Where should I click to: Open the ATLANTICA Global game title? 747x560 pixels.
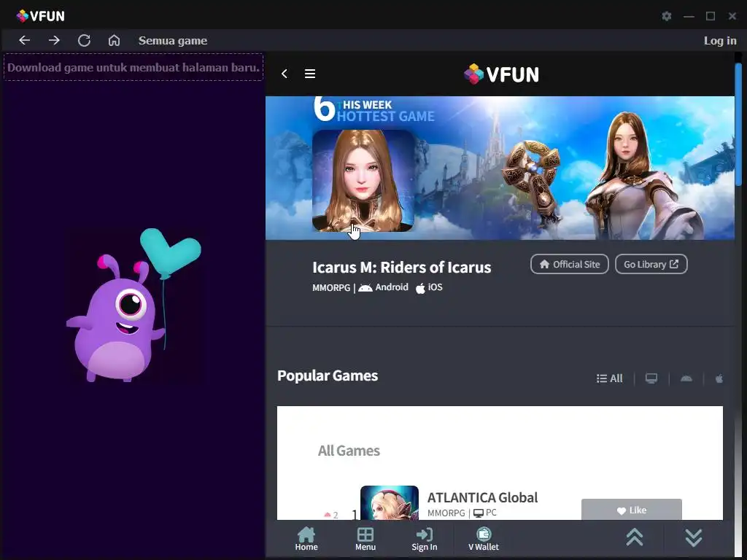[x=483, y=497]
